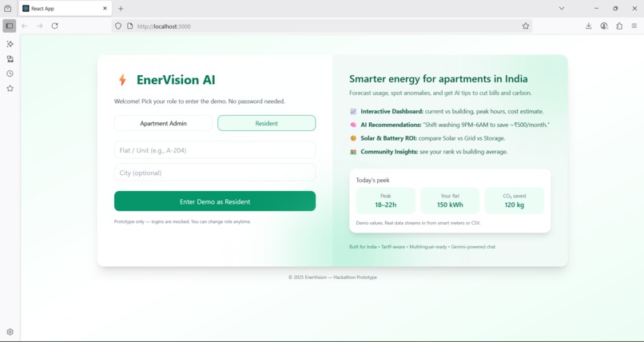Open sidebar settings gear icon
Viewport: 644px width, 342px height.
10,332
